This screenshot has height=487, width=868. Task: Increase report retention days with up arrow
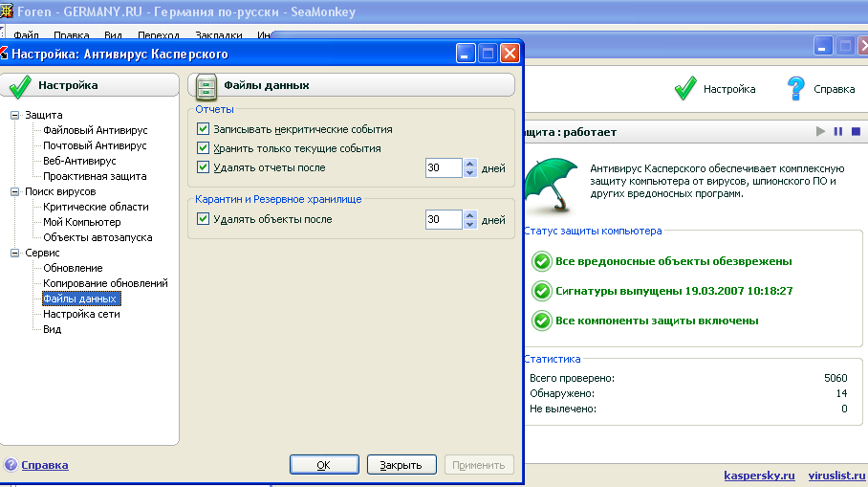pos(470,164)
